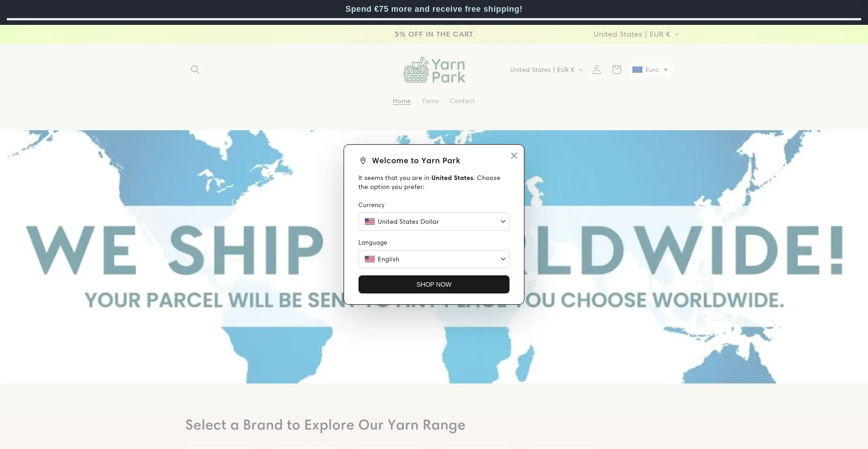The image size is (868, 449).
Task: Open the Currency dropdown in popup
Action: pos(434,222)
